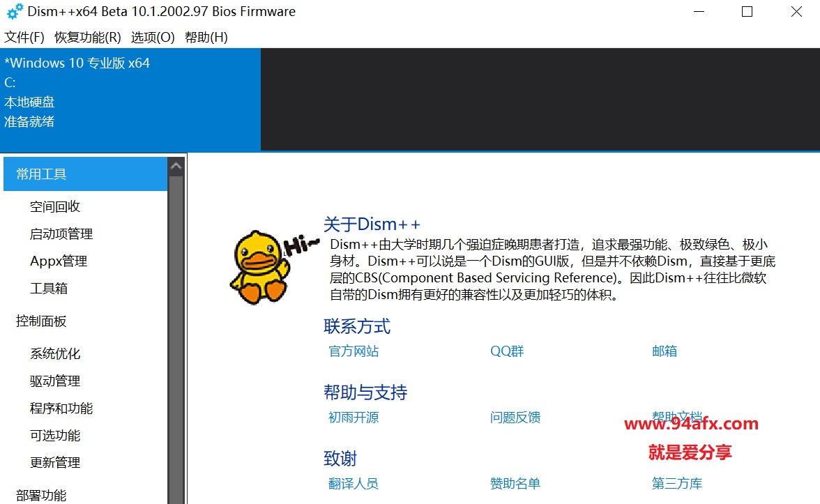
Task: Open the 翻译人员 link
Action: click(354, 484)
